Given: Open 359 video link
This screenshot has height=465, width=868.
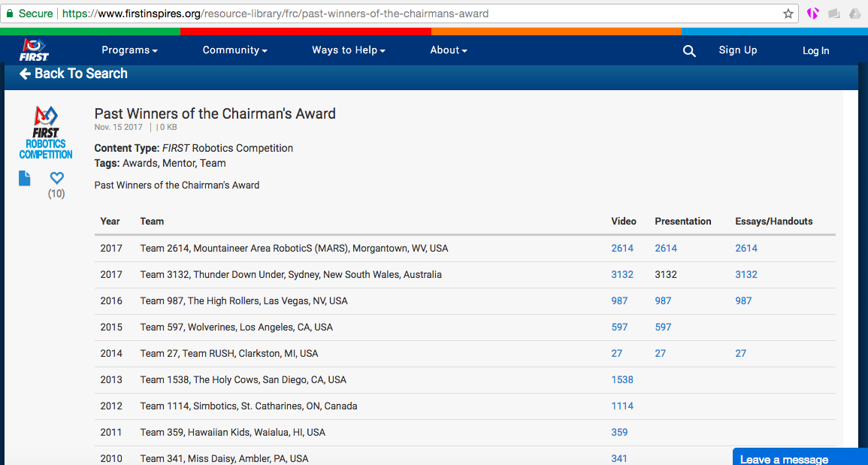Looking at the screenshot, I should pos(619,433).
